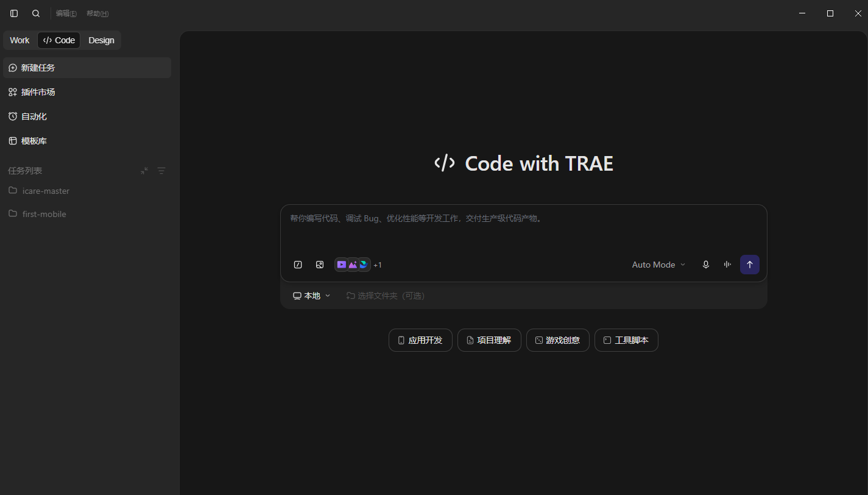Open the 帮助(H) menu

point(97,13)
